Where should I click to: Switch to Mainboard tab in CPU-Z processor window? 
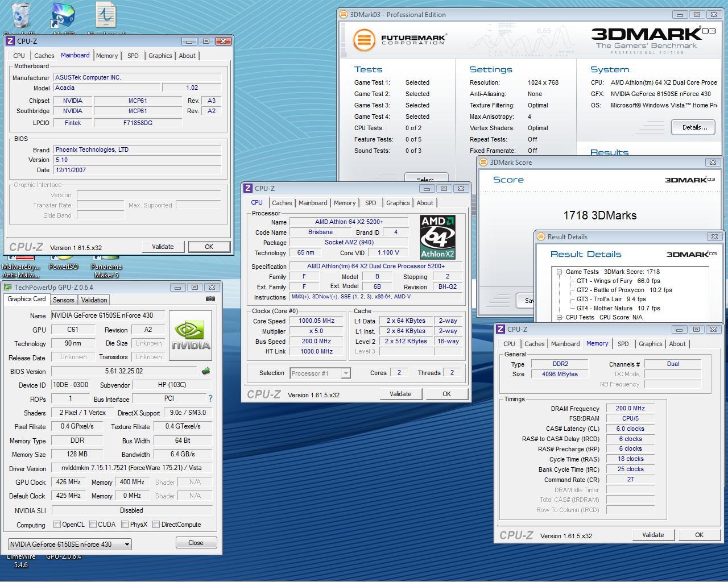tap(313, 203)
